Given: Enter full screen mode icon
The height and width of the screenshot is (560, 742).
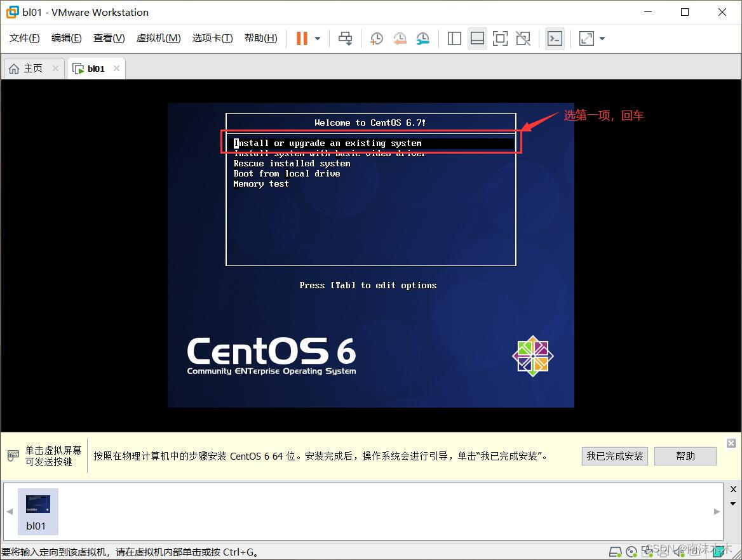Looking at the screenshot, I should pos(500,38).
